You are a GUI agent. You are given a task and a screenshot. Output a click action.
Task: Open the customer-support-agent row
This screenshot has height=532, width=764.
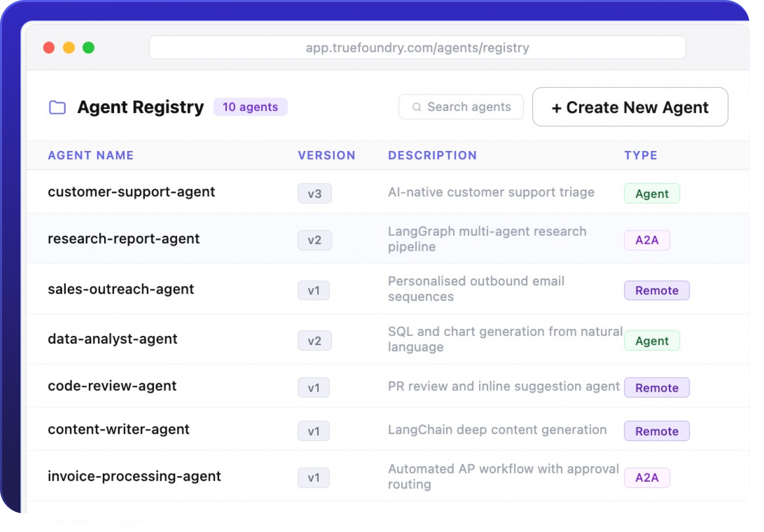(388, 192)
